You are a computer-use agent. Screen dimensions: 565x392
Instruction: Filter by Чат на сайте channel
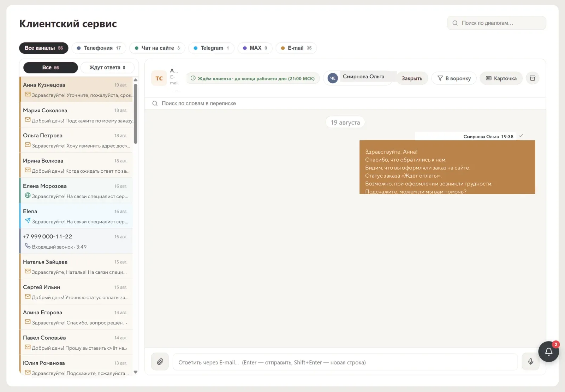click(x=157, y=48)
